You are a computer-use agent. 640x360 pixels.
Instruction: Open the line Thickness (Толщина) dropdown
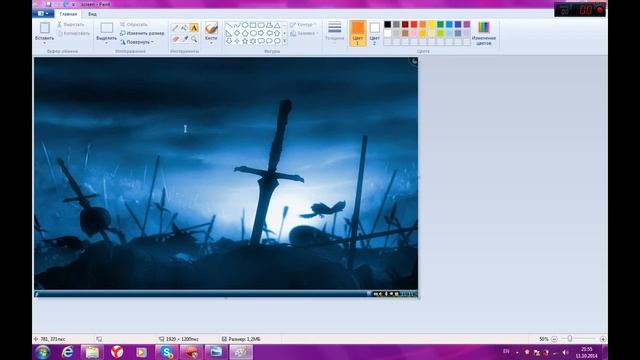pyautogui.click(x=334, y=33)
